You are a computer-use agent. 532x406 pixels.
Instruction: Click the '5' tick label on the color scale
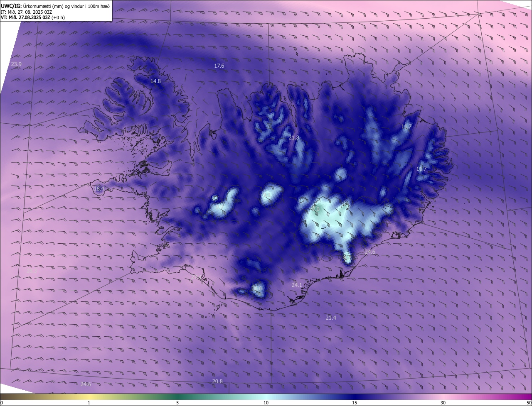(x=177, y=403)
